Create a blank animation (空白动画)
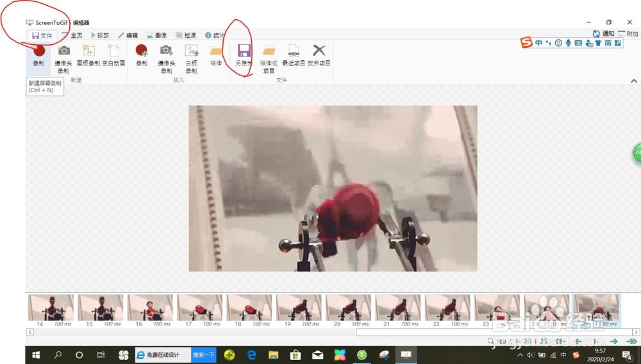This screenshot has height=364, width=641. pyautogui.click(x=113, y=56)
